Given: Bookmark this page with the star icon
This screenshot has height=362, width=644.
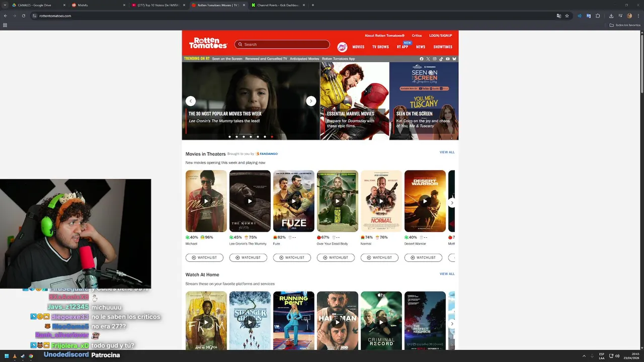Looking at the screenshot, I should (x=567, y=16).
